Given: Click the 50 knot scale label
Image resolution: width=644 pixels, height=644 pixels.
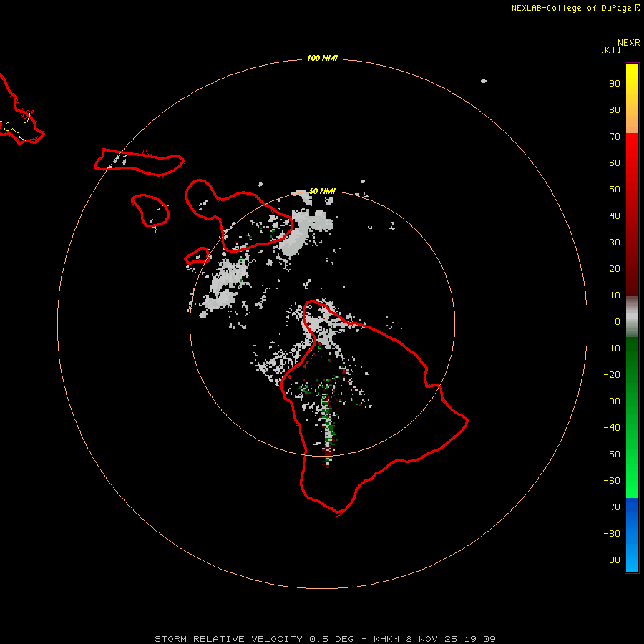Looking at the screenshot, I should [x=615, y=190].
